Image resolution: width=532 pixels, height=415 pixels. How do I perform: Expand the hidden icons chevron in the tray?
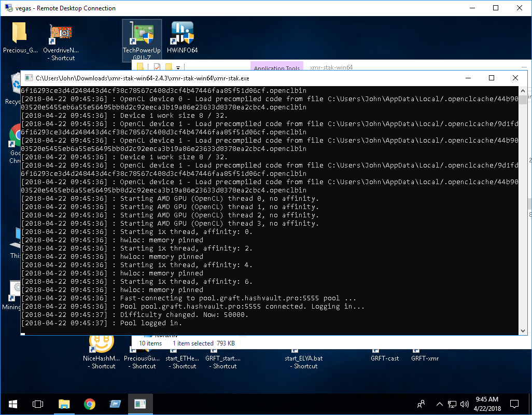pyautogui.click(x=439, y=404)
